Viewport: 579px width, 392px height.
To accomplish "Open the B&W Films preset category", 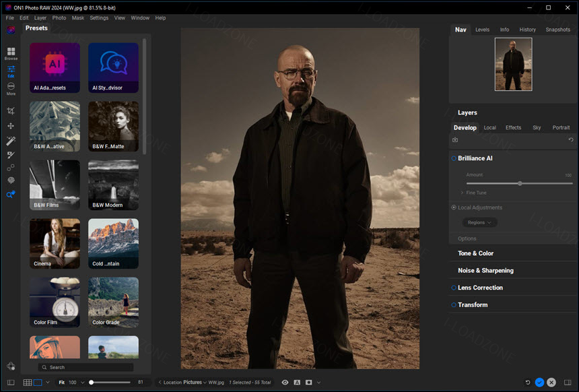I will coord(55,185).
